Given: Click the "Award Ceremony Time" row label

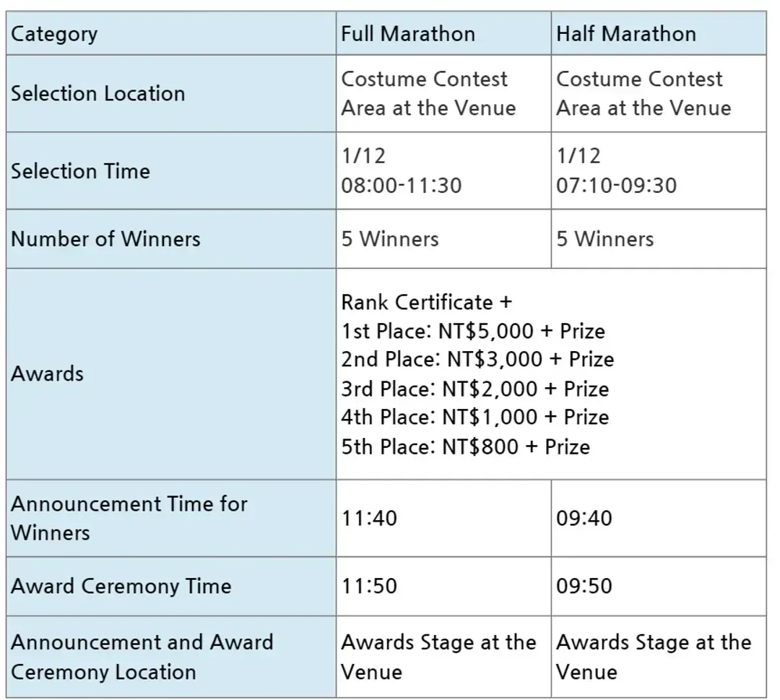Looking at the screenshot, I should point(121,586).
